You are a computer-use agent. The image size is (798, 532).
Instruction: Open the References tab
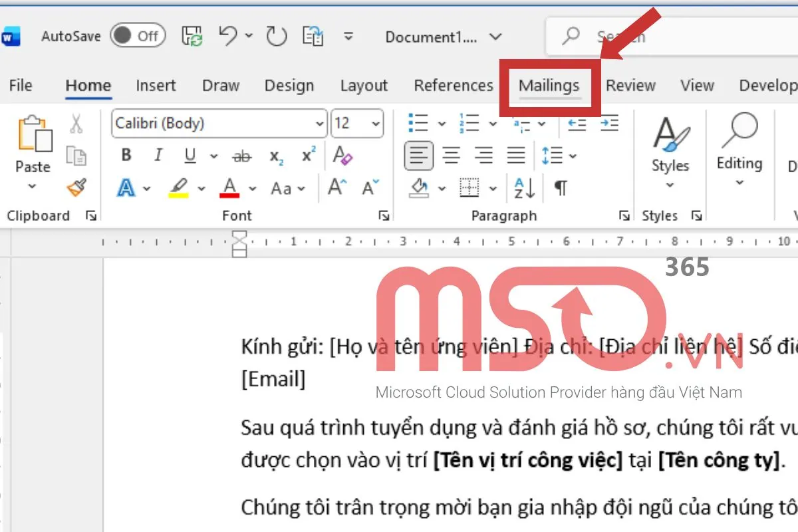[453, 86]
